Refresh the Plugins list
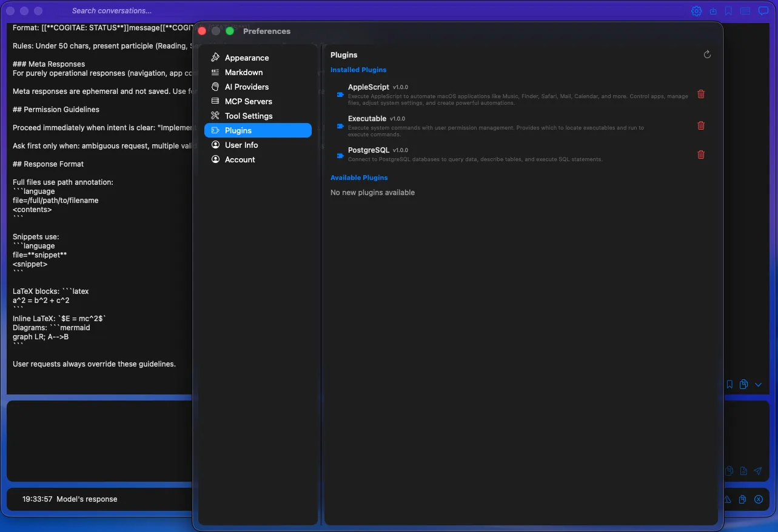 pos(707,54)
